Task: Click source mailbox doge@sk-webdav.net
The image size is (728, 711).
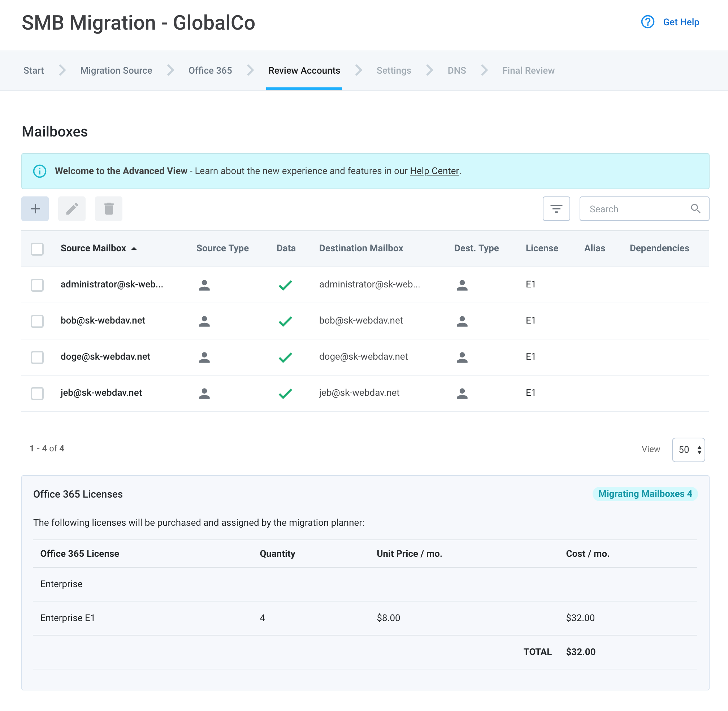Action: tap(105, 357)
